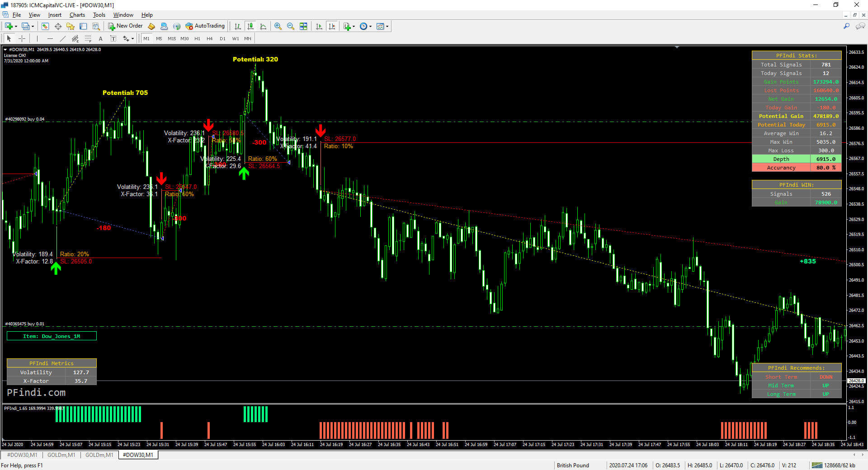The width and height of the screenshot is (868, 470).
Task: Open the periodicity clock dropdown
Action: (370, 26)
